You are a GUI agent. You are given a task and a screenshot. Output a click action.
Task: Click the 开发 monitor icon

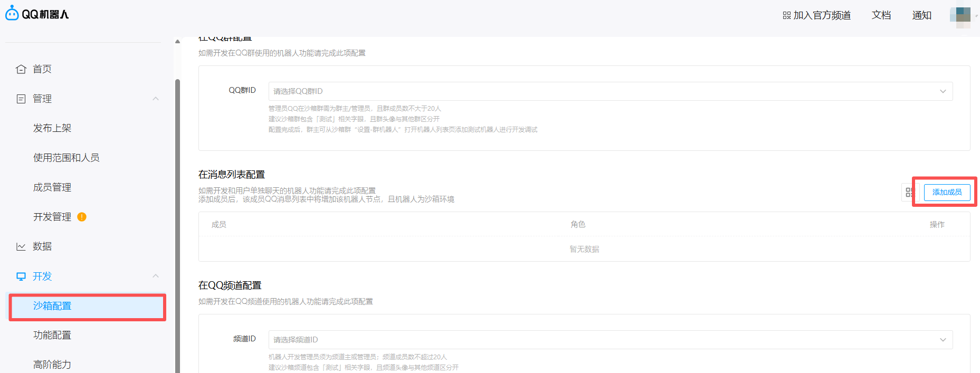tap(21, 276)
